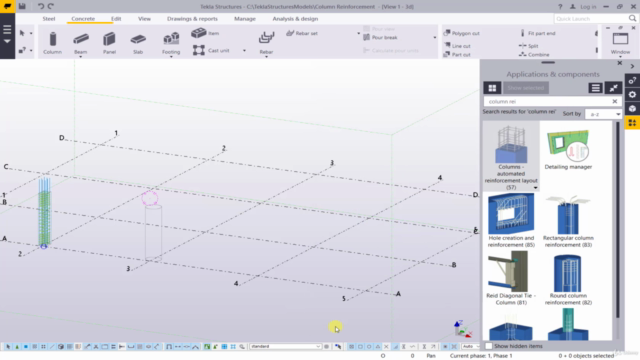
Task: Click the Combine tool
Action: tap(534, 54)
